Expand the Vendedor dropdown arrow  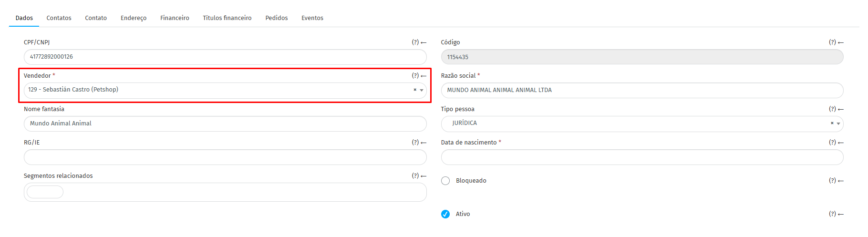pyautogui.click(x=422, y=90)
